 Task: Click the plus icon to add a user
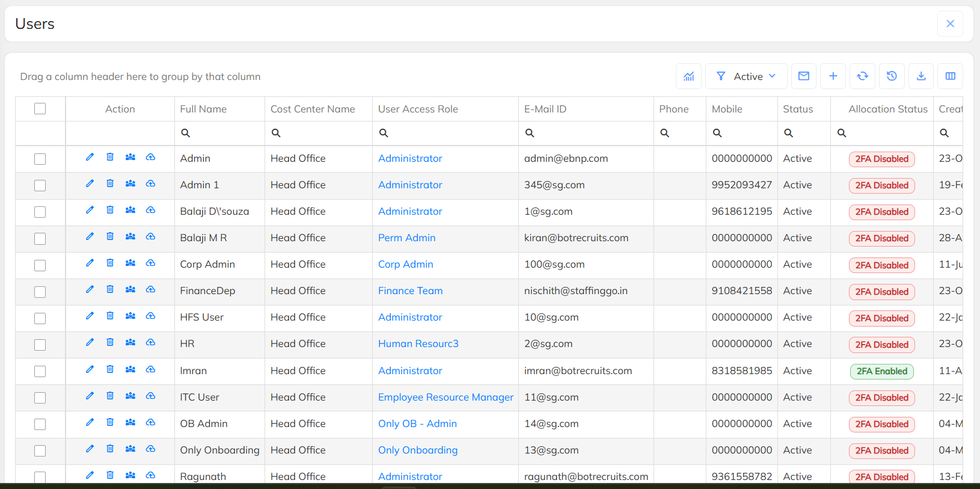[x=833, y=76]
